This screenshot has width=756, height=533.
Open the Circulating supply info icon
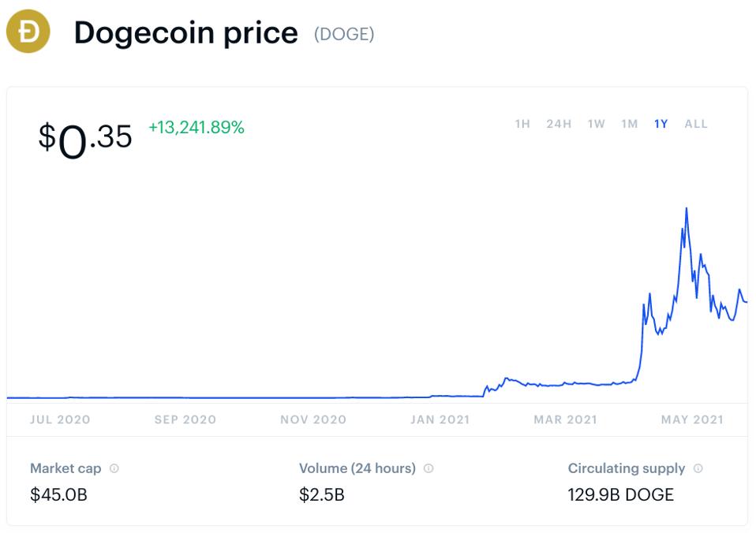click(698, 468)
